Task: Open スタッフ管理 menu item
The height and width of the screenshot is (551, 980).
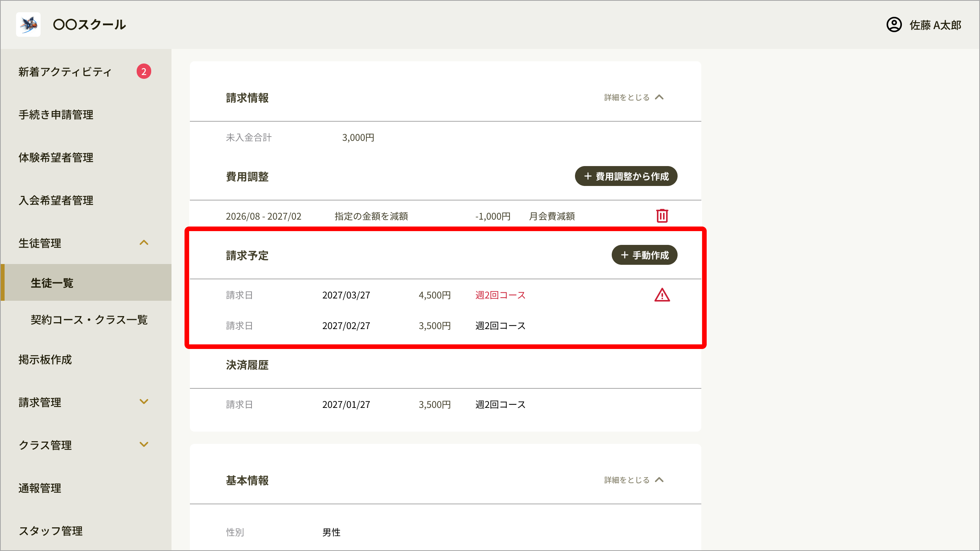Action: point(51,531)
